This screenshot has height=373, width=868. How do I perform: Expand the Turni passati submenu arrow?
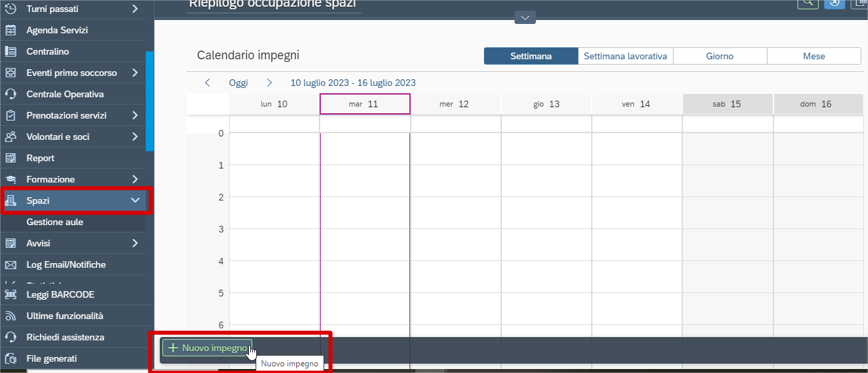135,9
